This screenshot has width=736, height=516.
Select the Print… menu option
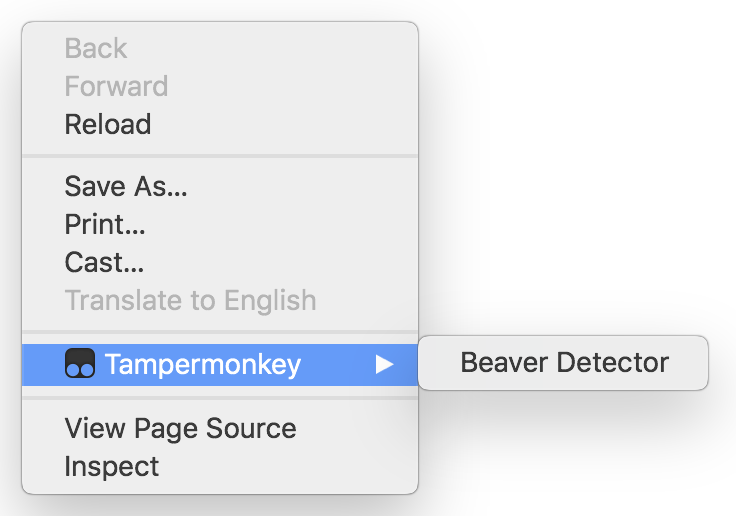pos(105,224)
